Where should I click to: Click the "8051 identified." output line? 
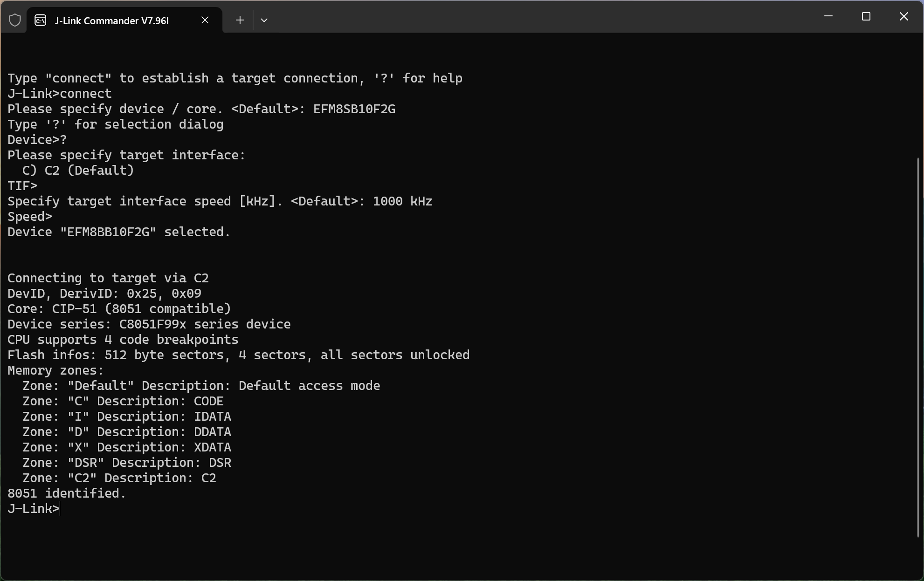click(x=67, y=493)
